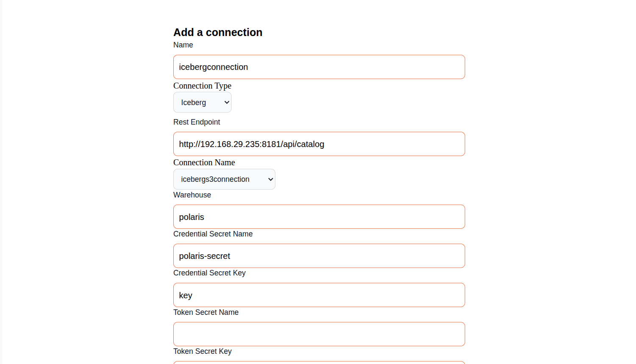Click the Name field containing icebergconnection

[x=319, y=67]
